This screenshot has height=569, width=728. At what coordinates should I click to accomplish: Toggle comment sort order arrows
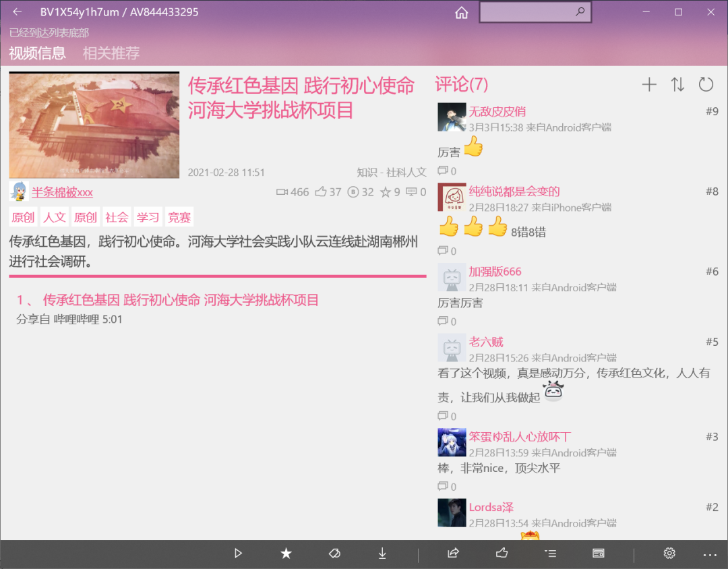(x=677, y=84)
